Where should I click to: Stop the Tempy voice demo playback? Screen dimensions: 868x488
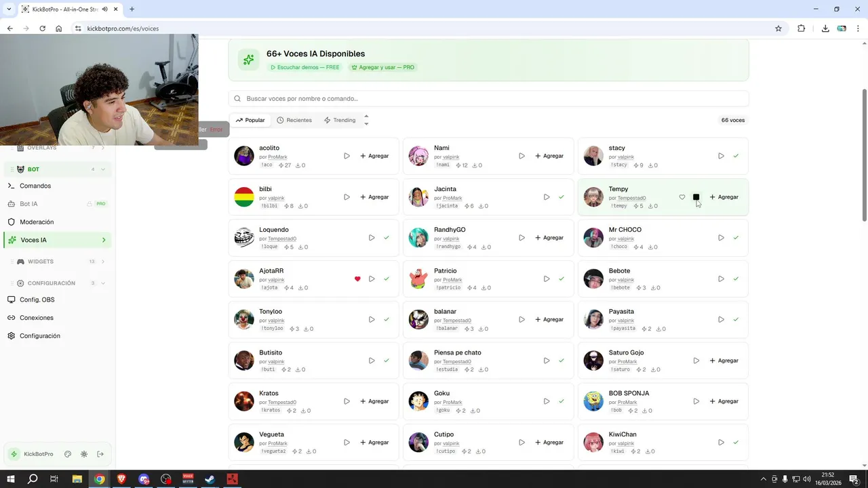(696, 197)
